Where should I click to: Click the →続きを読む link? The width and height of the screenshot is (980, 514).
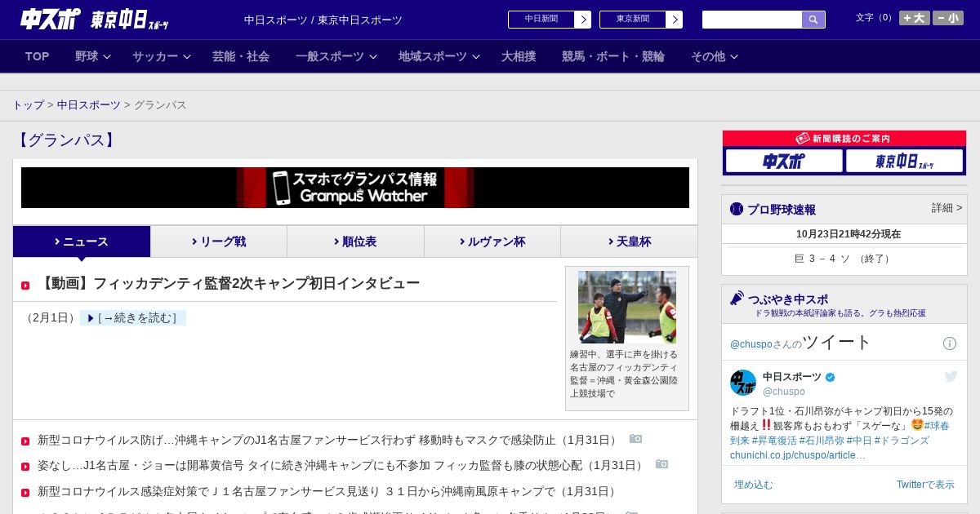pos(133,318)
